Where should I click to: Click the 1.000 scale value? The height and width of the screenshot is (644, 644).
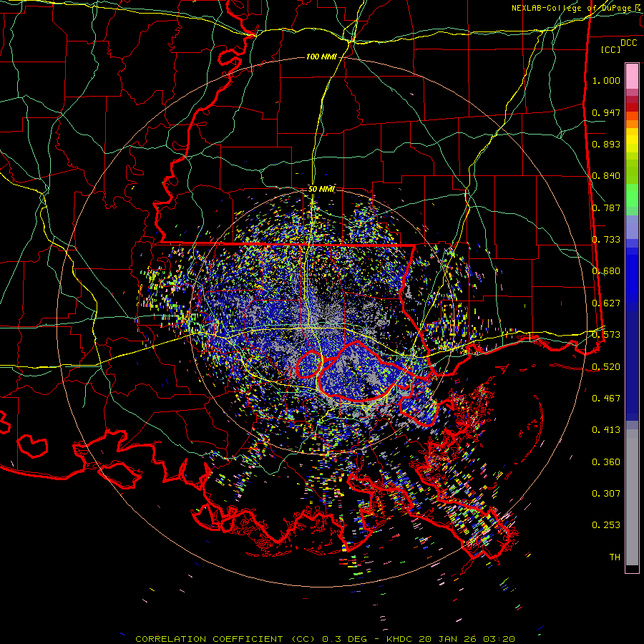(606, 80)
